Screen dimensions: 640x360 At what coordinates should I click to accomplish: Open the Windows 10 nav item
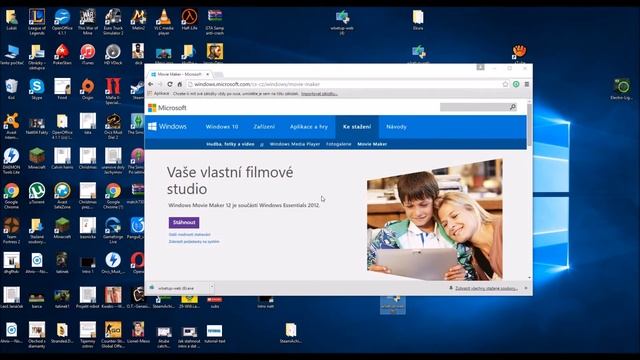tap(222, 127)
